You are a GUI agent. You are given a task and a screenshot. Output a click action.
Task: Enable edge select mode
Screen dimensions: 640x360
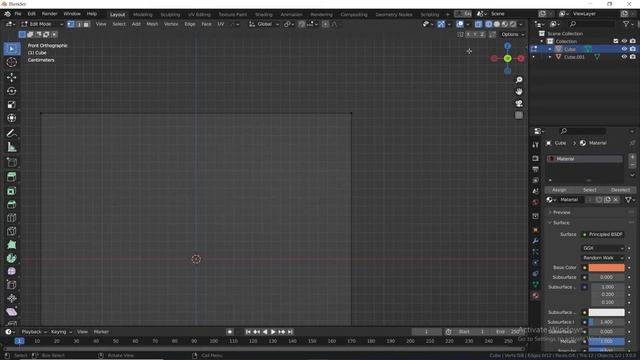(x=79, y=24)
